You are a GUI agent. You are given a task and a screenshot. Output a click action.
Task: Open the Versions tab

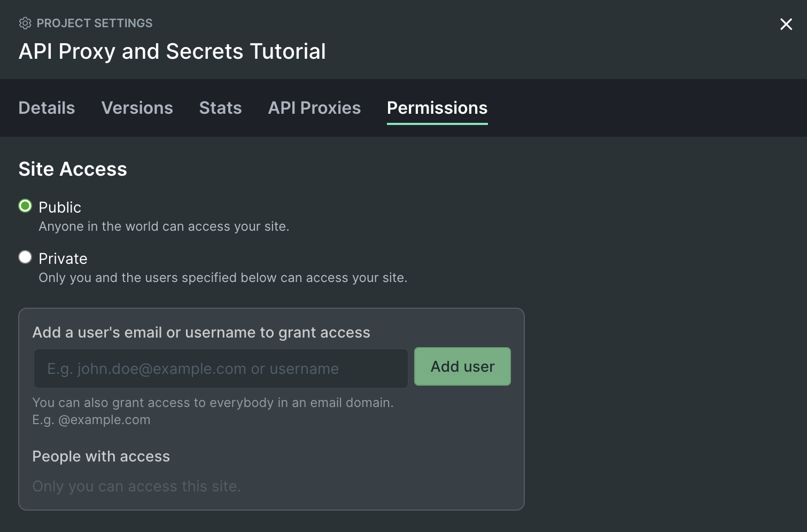(x=137, y=108)
